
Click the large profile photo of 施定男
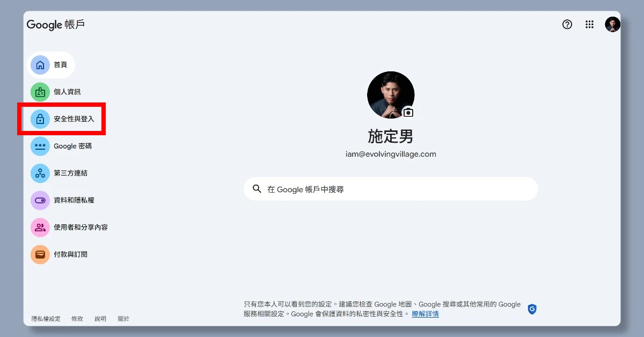click(x=391, y=95)
